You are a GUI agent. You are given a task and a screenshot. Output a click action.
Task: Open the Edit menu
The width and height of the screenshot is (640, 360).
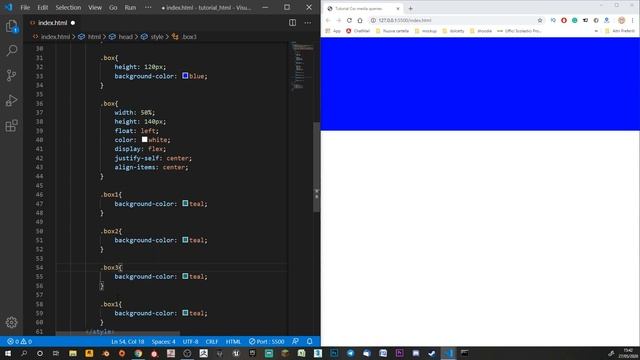(42, 7)
